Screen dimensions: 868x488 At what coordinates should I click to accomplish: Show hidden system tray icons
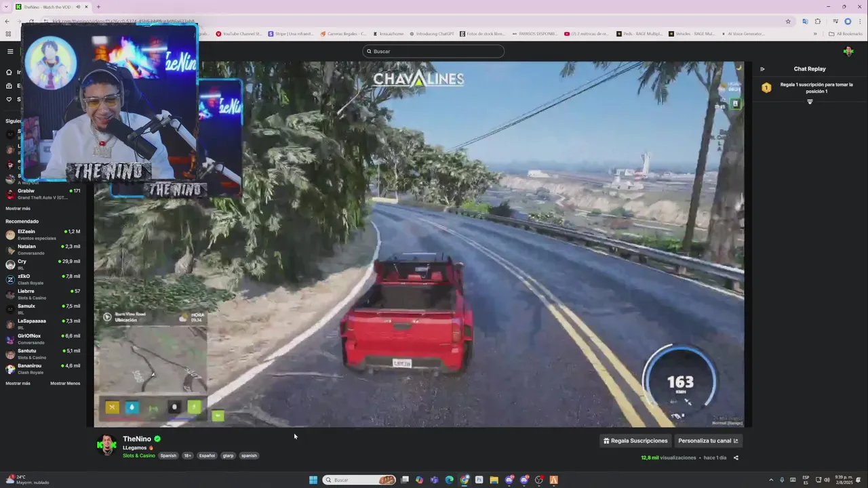(x=771, y=480)
